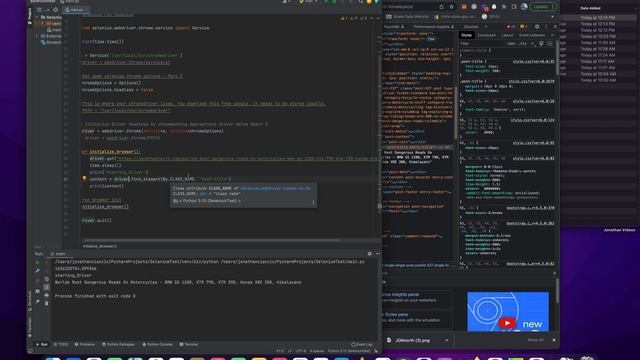Rerun main using green rerun arrow in Run panel
Image resolution: width=640 pixels, height=360 pixels.
coord(38,262)
